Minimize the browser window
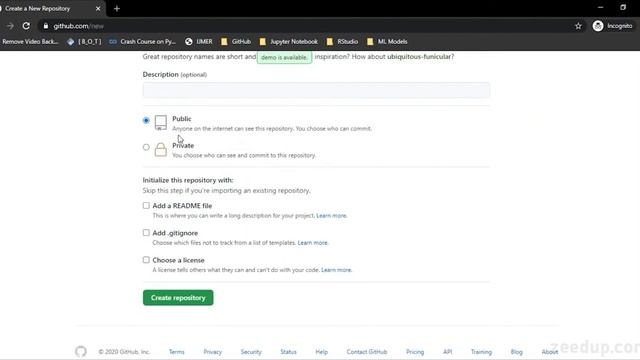The image size is (640, 360). (600, 8)
